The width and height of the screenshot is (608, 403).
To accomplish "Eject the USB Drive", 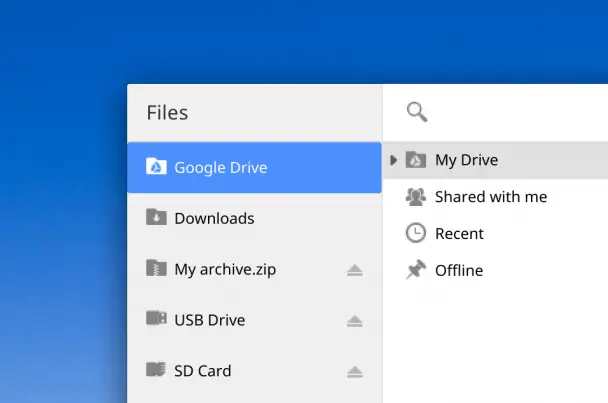I will coord(354,321).
